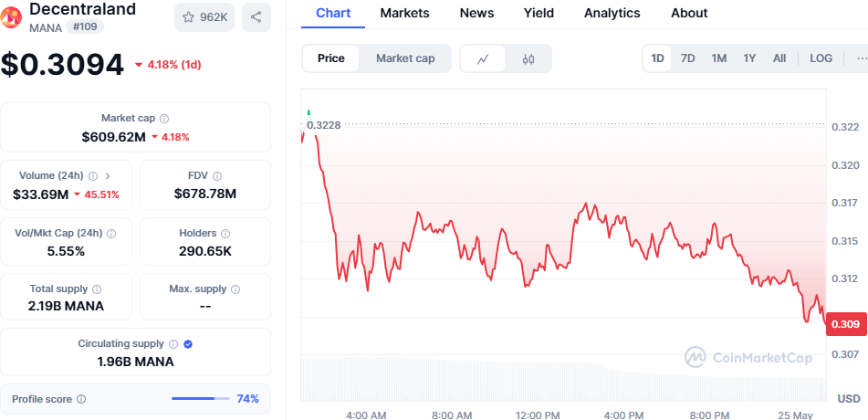Click the 0.3228 chart high label

[x=324, y=125]
